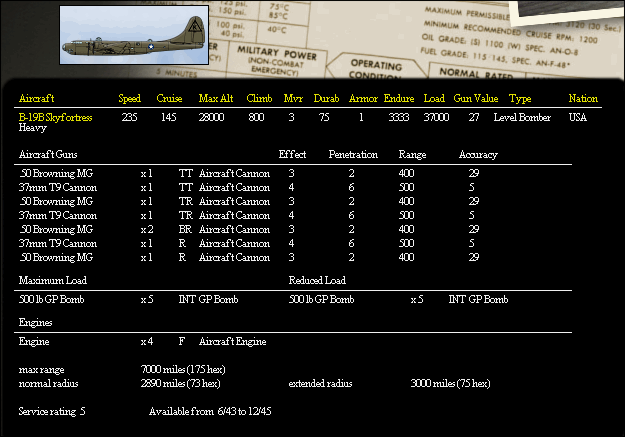Select the Engine x4 row entry
Viewport: 625px width, 437px height.
(x=142, y=342)
